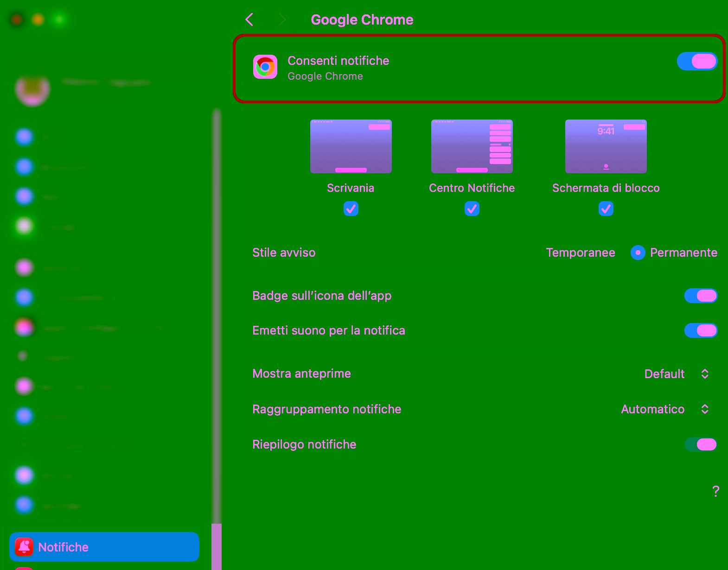
Task: Click the "Scrivania" caption text
Action: click(351, 188)
